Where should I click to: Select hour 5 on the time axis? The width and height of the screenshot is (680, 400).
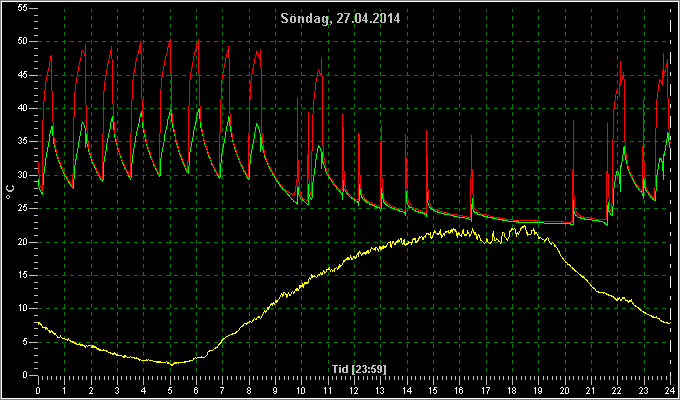pos(170,390)
